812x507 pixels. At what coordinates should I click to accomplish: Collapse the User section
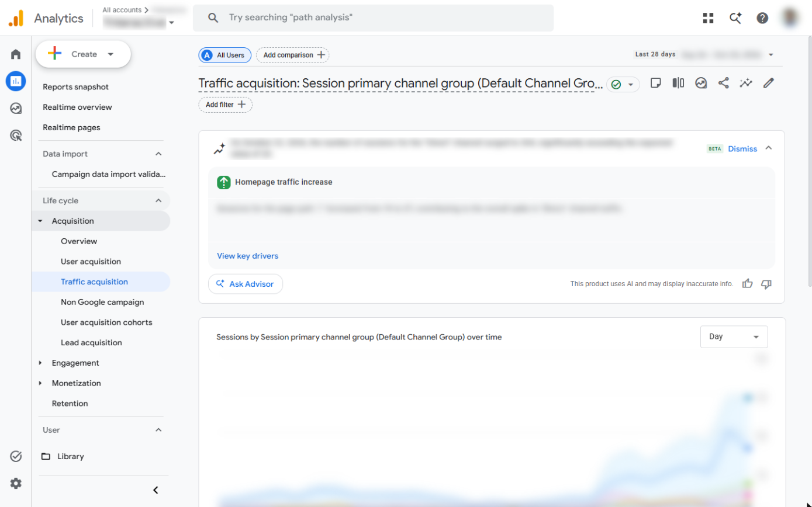pos(158,430)
